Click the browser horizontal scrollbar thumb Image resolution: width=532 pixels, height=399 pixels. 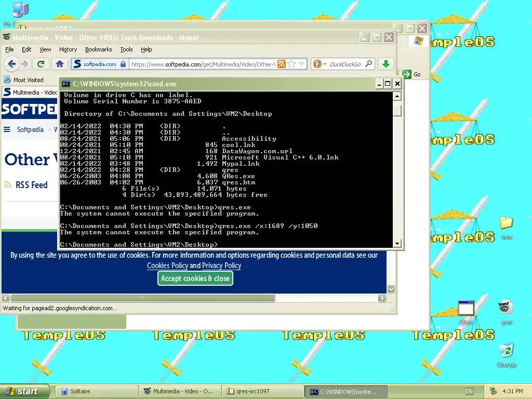pos(142,298)
